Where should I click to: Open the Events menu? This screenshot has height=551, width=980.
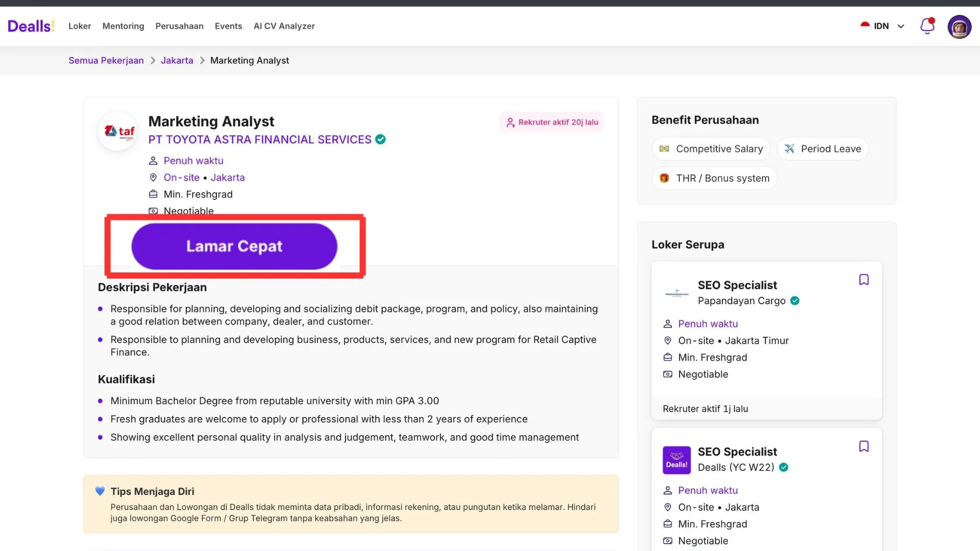(x=228, y=26)
